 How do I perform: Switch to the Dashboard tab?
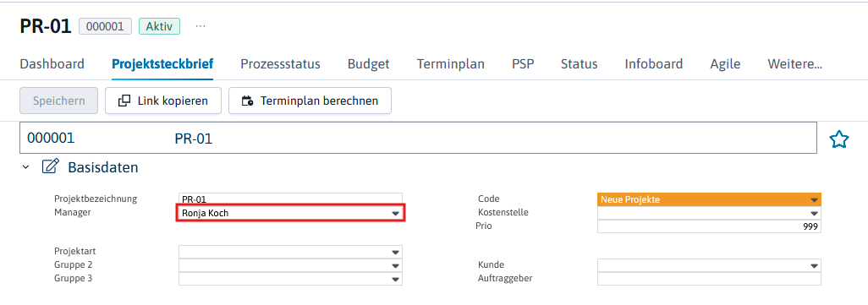click(52, 64)
